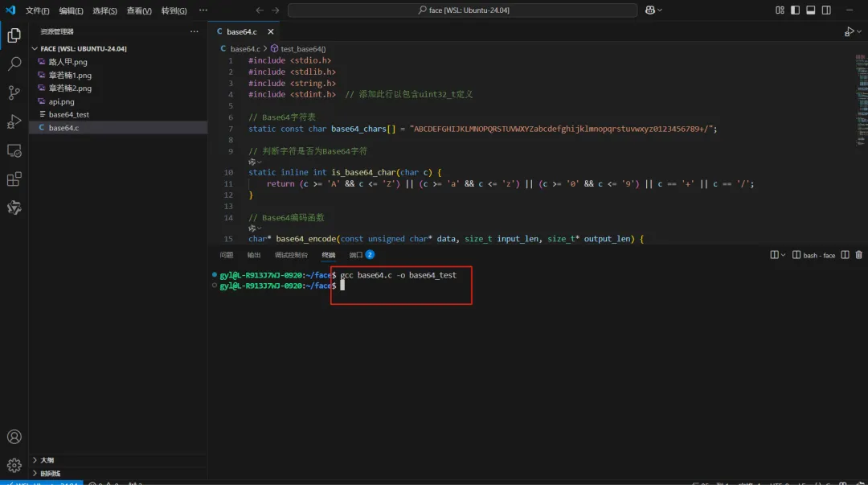The image size is (868, 485).
Task: Open the 选择(S) menu
Action: click(104, 10)
